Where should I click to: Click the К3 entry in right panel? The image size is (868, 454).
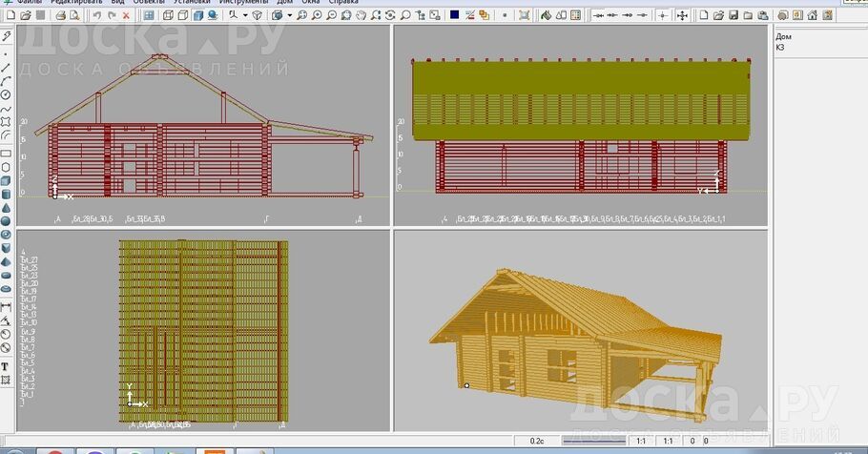pos(780,47)
